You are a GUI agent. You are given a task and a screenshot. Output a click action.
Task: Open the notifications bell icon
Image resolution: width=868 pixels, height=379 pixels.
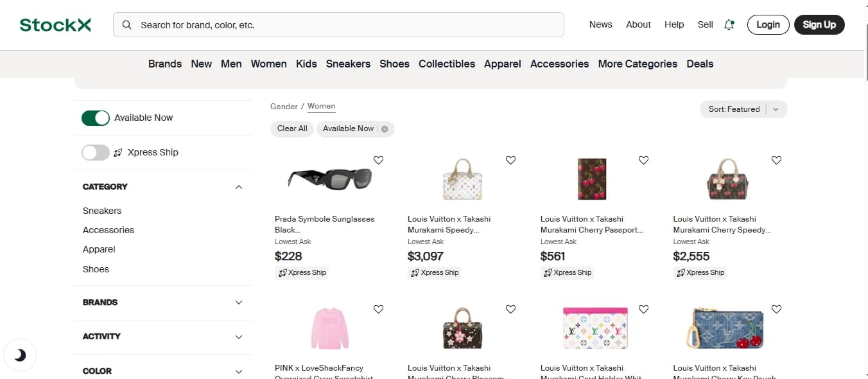pyautogui.click(x=729, y=25)
